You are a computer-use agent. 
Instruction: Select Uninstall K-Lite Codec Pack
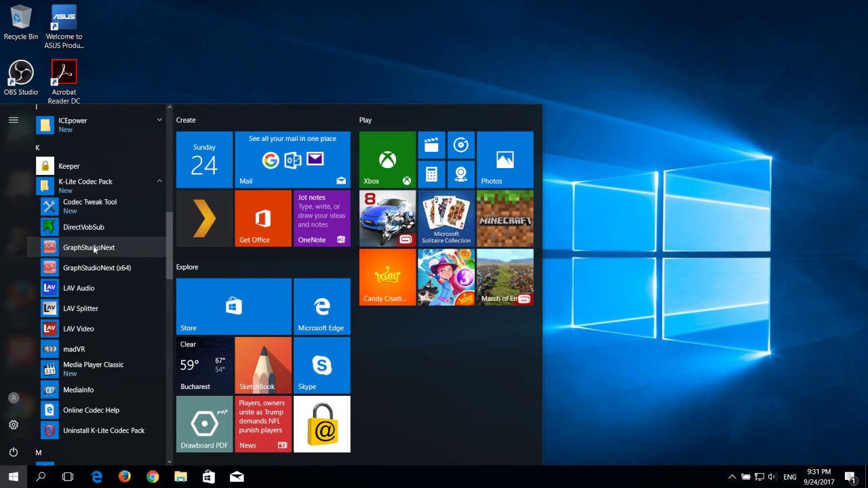(x=96, y=430)
